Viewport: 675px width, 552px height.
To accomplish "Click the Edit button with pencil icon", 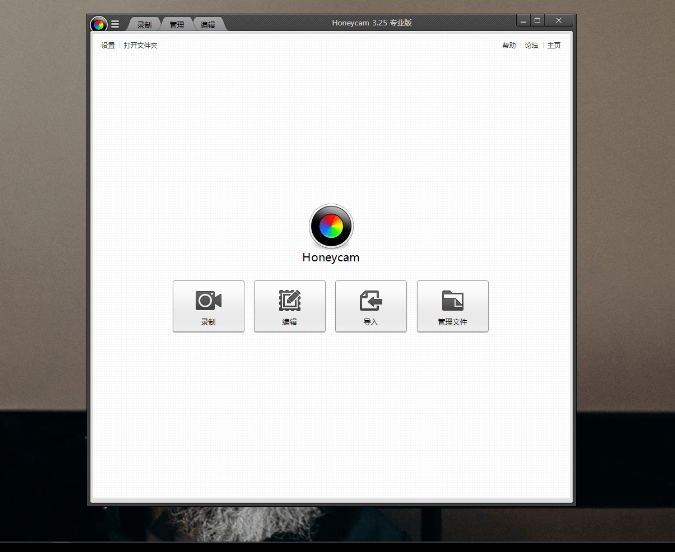I will 290,306.
